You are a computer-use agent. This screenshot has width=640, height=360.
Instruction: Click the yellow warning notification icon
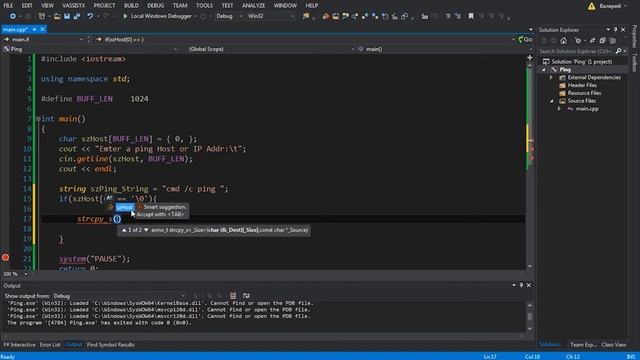(591, 6)
